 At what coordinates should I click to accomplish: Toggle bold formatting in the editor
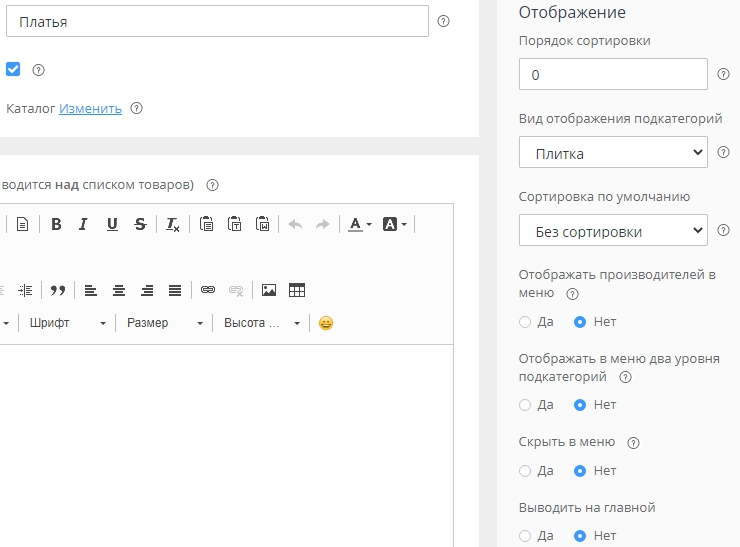(56, 224)
